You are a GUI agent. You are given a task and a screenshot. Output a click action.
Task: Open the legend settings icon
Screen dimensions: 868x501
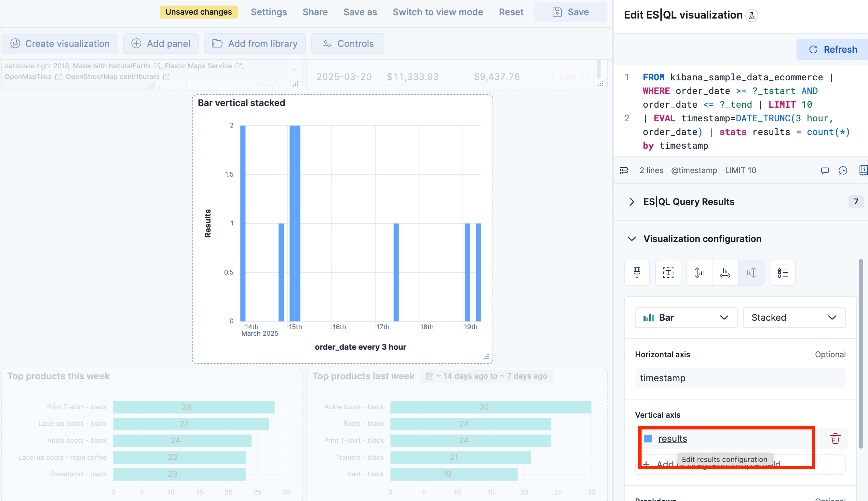[782, 273]
